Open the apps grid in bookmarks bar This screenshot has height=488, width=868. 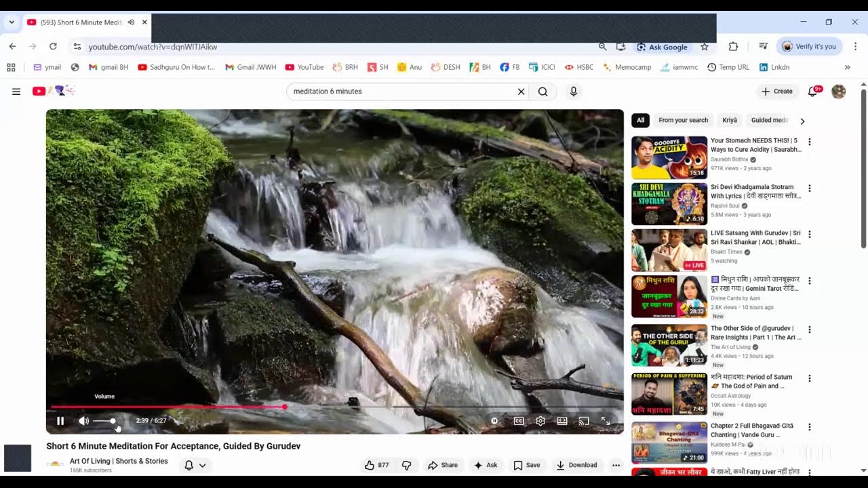(11, 67)
